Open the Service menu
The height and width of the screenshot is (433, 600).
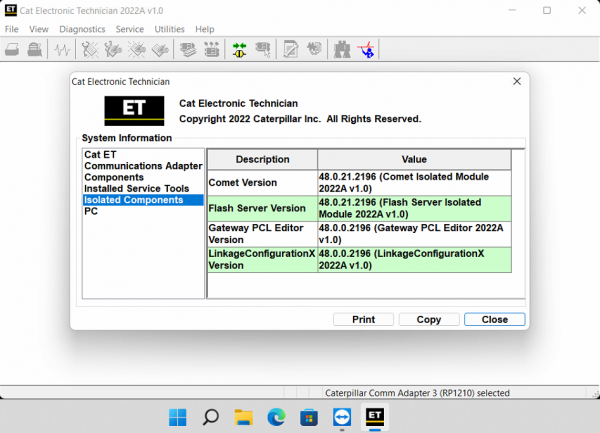tap(130, 29)
